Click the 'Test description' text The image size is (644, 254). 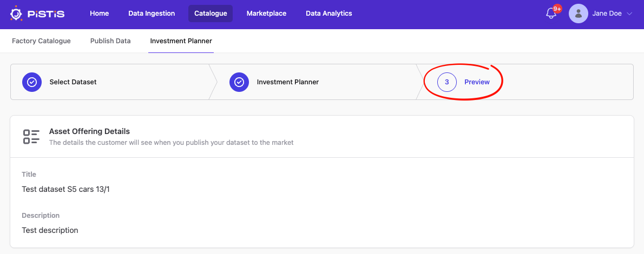click(x=50, y=230)
